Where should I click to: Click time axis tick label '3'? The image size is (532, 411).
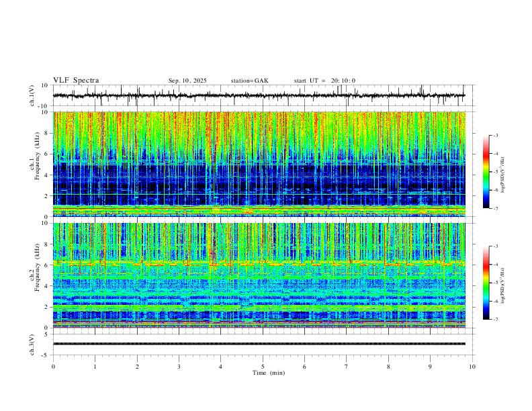(179, 367)
